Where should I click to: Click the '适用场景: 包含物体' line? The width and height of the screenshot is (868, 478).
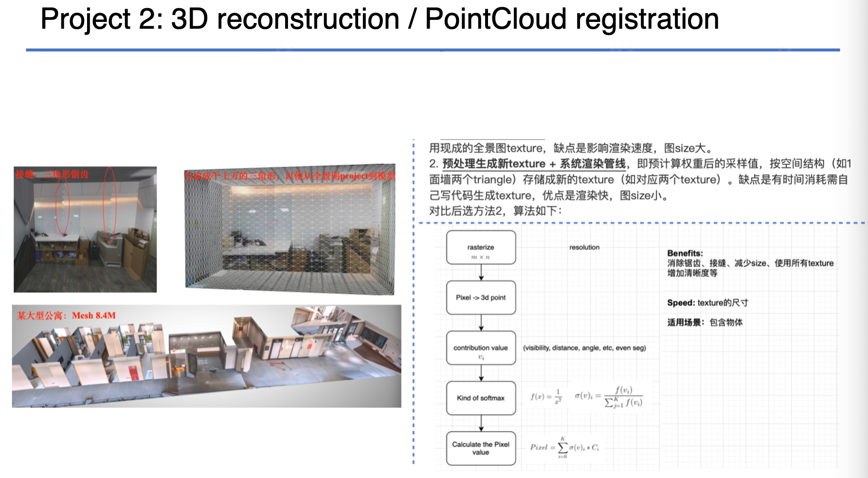tap(705, 322)
